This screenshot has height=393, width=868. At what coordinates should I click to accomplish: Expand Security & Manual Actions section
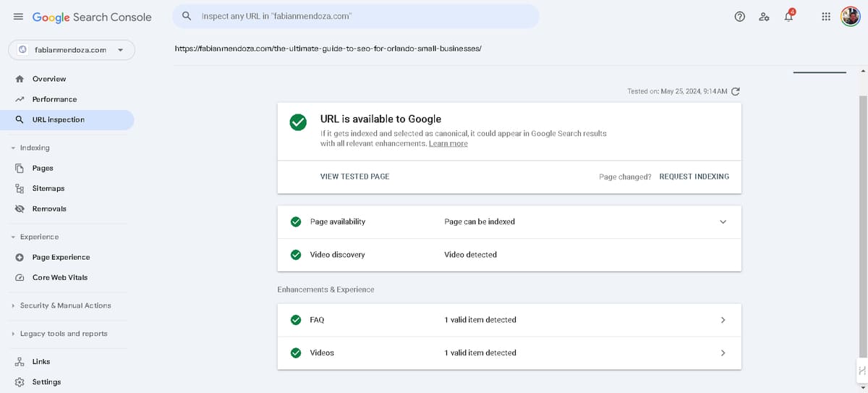pyautogui.click(x=13, y=305)
